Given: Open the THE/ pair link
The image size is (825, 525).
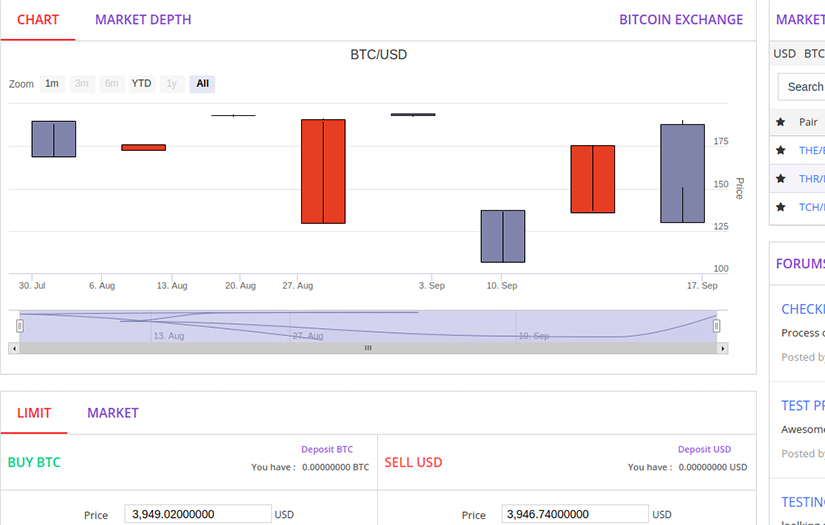Looking at the screenshot, I should [812, 150].
